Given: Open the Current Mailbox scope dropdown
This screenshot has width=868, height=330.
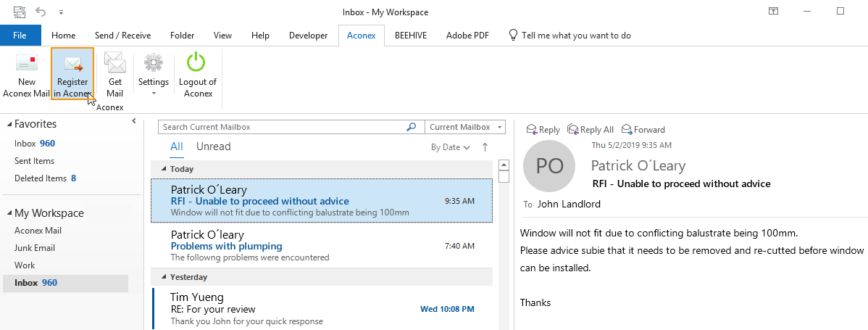Looking at the screenshot, I should 465,127.
